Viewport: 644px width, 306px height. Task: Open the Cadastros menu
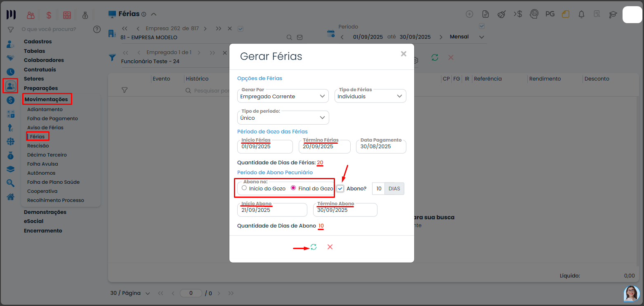38,41
